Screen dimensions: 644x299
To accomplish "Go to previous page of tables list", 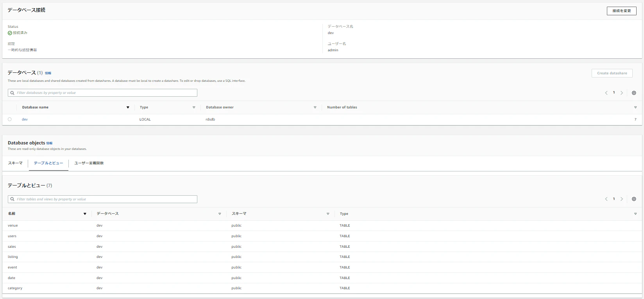I will (606, 199).
